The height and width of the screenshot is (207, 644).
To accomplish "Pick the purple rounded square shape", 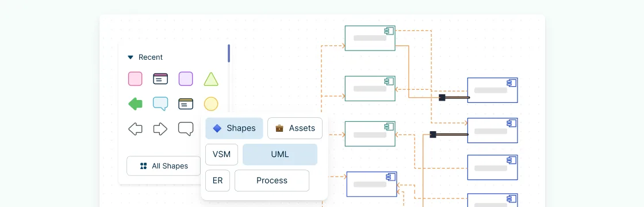I will click(x=186, y=79).
